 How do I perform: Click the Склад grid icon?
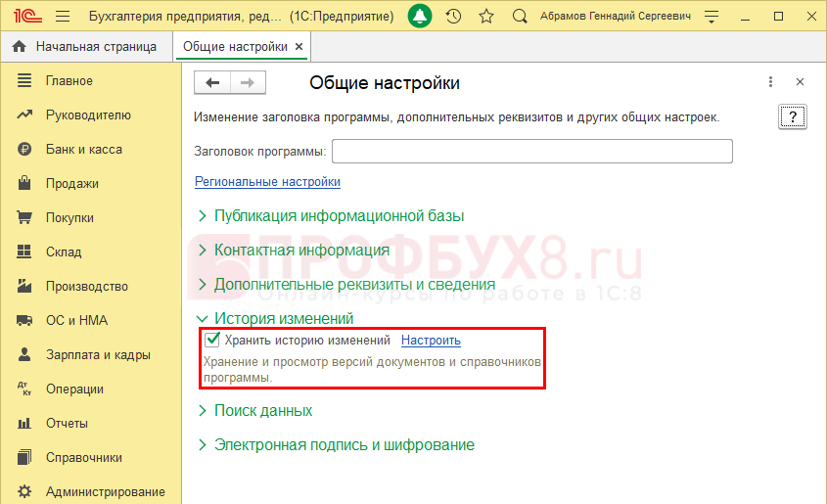point(24,252)
